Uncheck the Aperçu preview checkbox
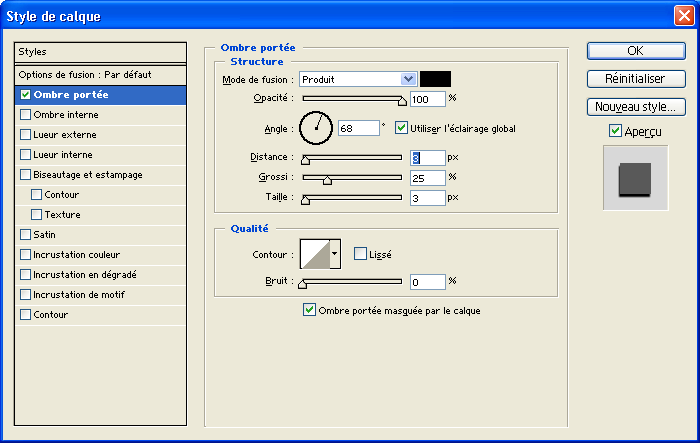The image size is (700, 443). 615,131
